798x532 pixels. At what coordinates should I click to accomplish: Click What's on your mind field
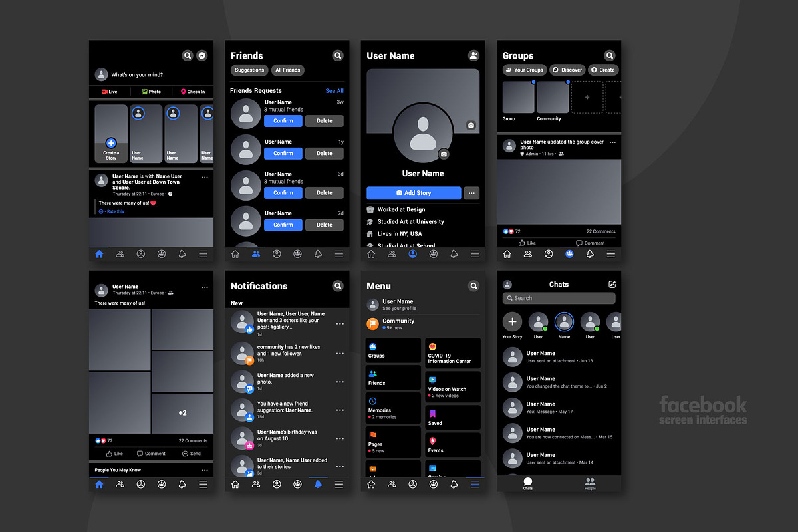tap(137, 75)
